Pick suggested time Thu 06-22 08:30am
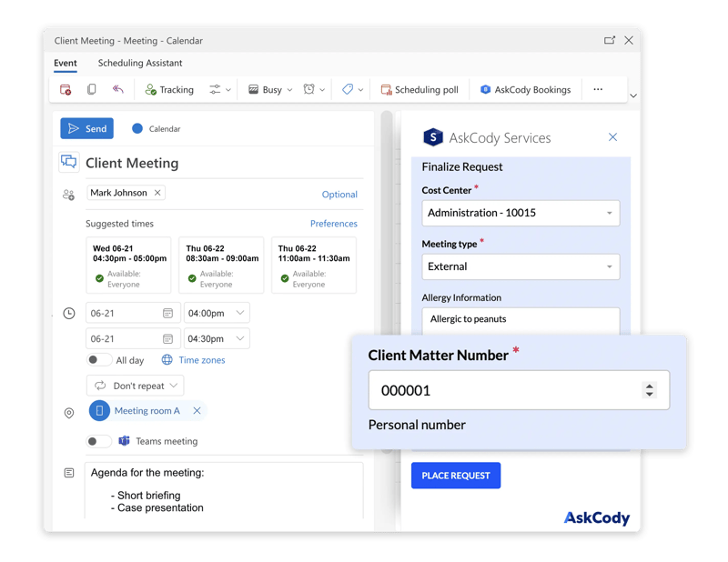 click(x=221, y=265)
